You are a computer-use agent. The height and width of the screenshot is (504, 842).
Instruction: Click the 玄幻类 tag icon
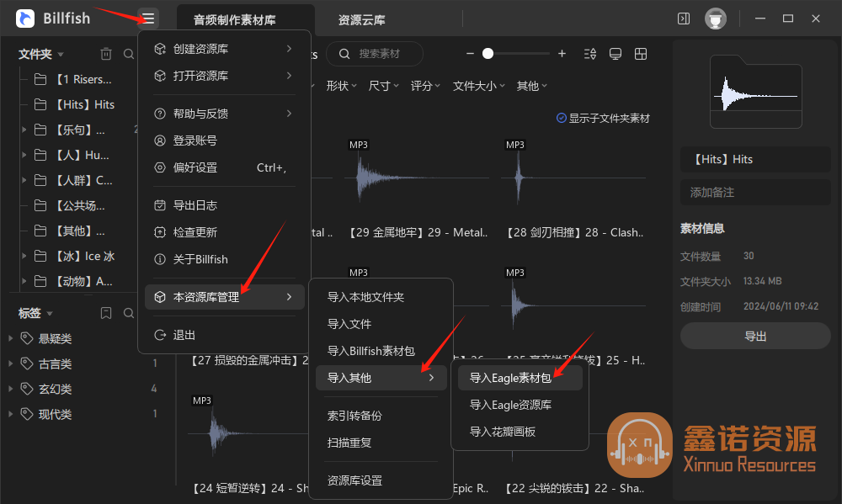(x=27, y=389)
